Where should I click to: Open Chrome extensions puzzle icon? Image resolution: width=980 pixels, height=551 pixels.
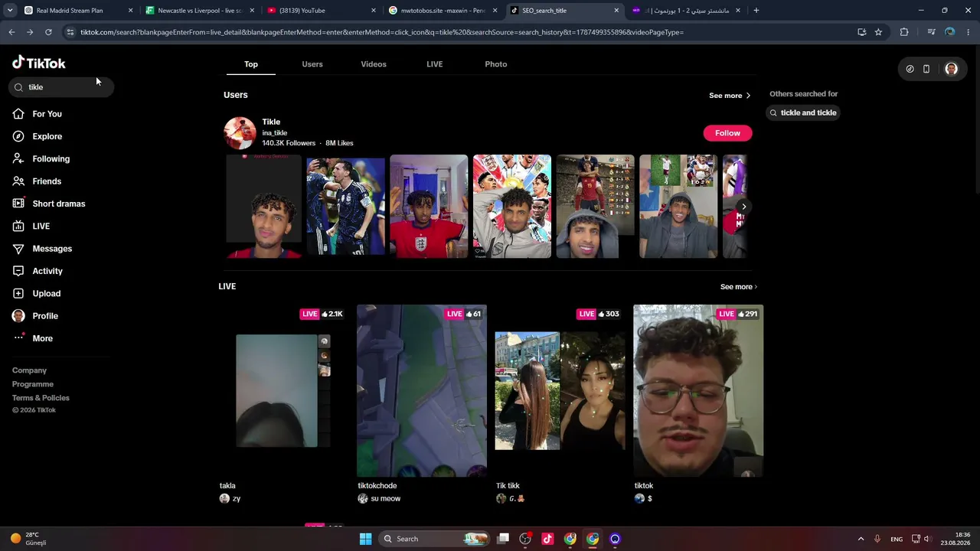(904, 32)
